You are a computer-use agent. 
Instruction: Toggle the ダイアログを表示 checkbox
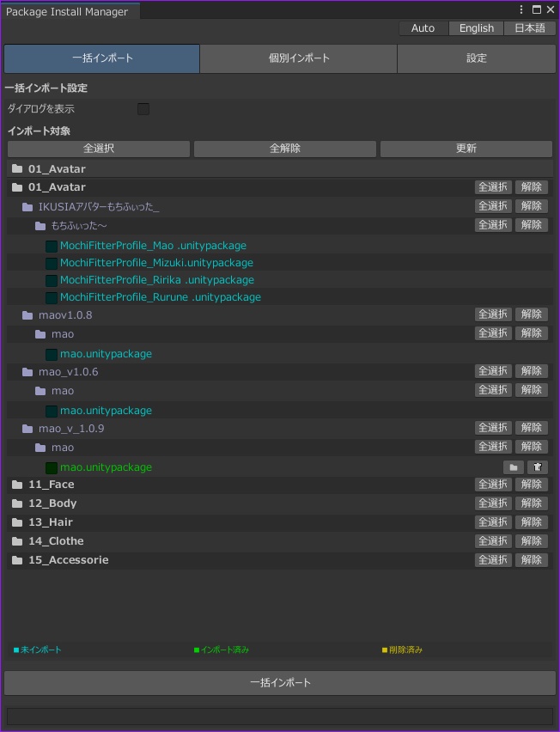pos(143,109)
